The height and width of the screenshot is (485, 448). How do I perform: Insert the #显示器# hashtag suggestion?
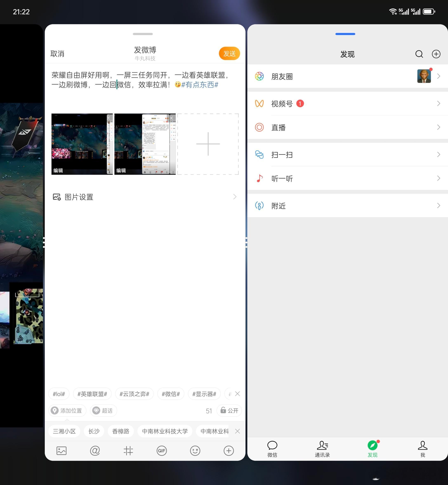(204, 394)
